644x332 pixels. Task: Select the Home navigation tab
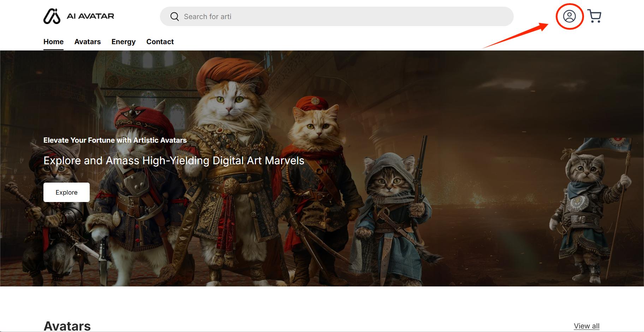click(x=53, y=42)
